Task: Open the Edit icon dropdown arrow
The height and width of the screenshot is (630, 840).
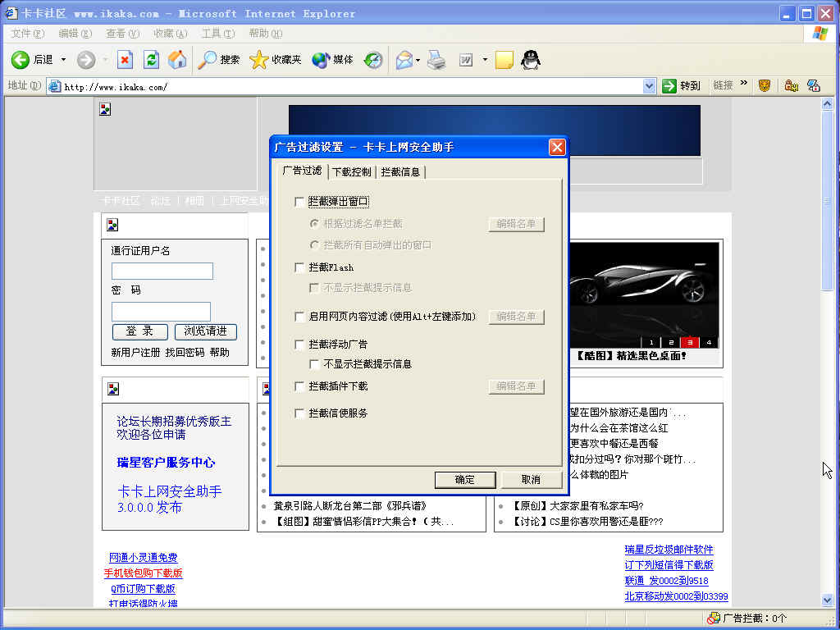Action: coord(485,59)
